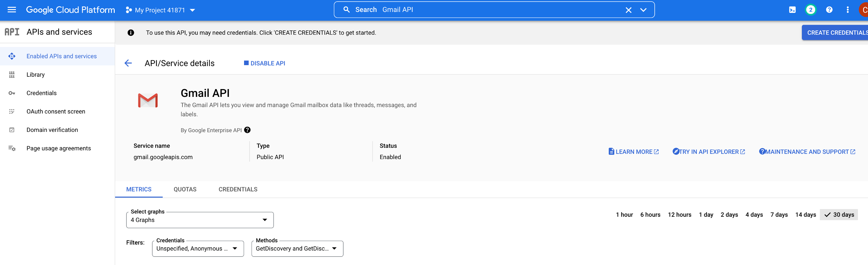Open the My Project 41871 project selector
868x265 pixels.
[160, 10]
